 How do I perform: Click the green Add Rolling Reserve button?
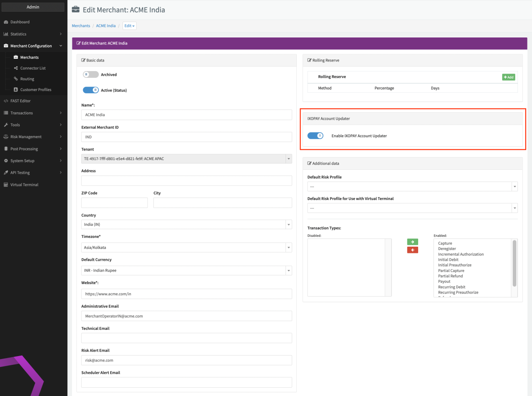pos(509,77)
